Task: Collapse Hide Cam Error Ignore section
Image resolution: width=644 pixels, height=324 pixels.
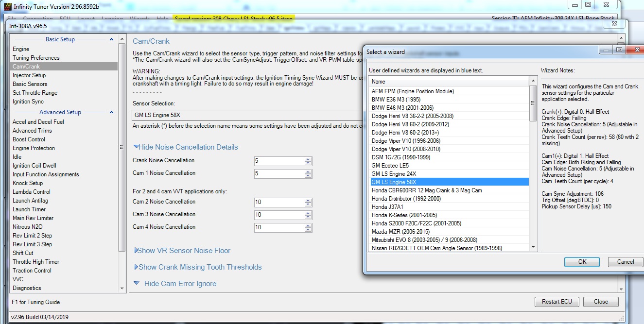Action: pyautogui.click(x=175, y=284)
